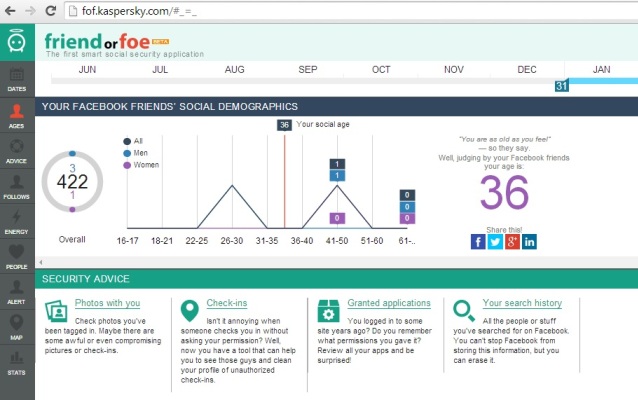
Task: Toggle the Men legend filter
Action: tap(138, 153)
